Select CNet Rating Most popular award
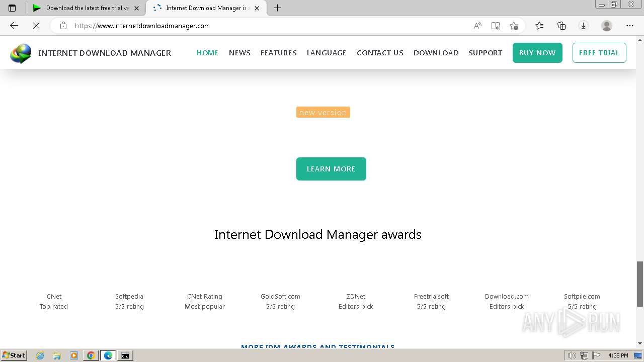 205,301
